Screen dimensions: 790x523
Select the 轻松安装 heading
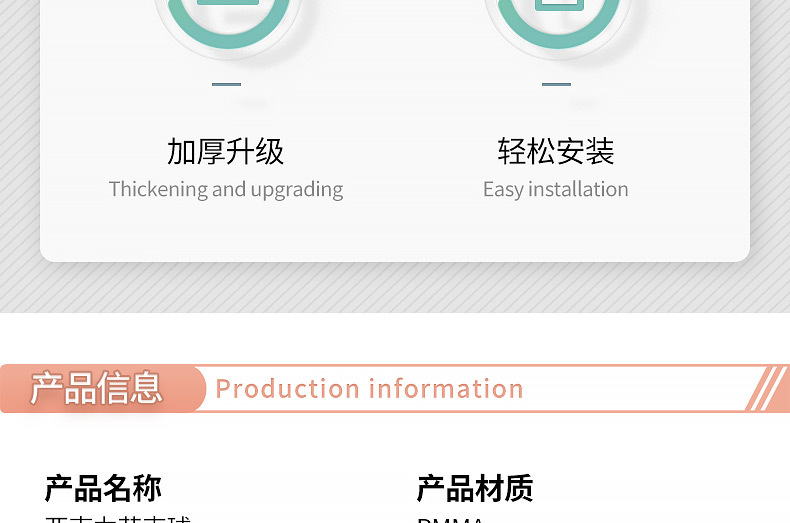(x=556, y=151)
